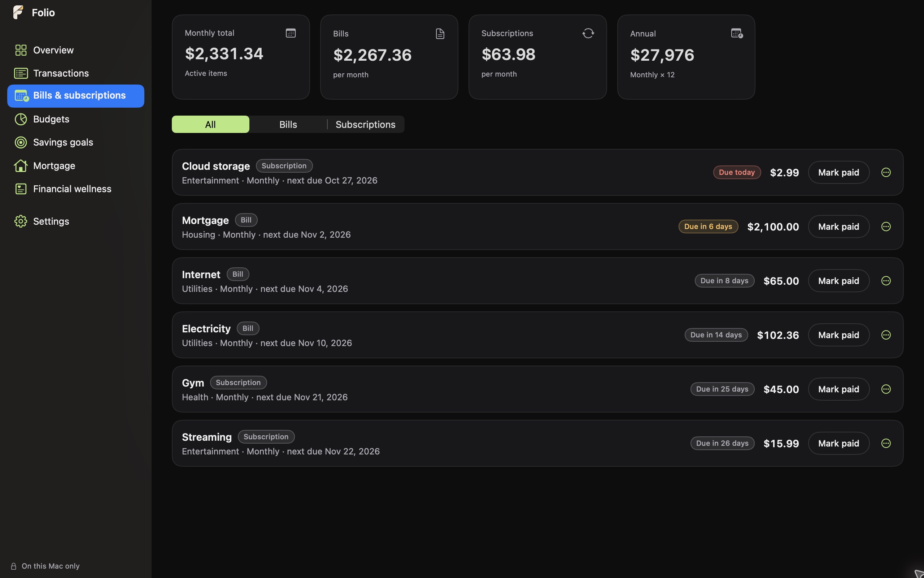Click the Due in 6 days badge
Viewport: 924px width, 578px height.
tap(708, 227)
